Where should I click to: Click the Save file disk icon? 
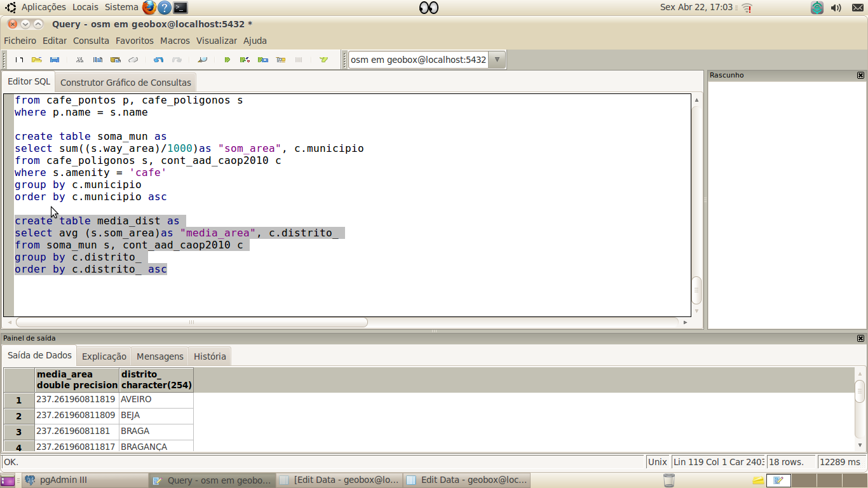pyautogui.click(x=55, y=60)
